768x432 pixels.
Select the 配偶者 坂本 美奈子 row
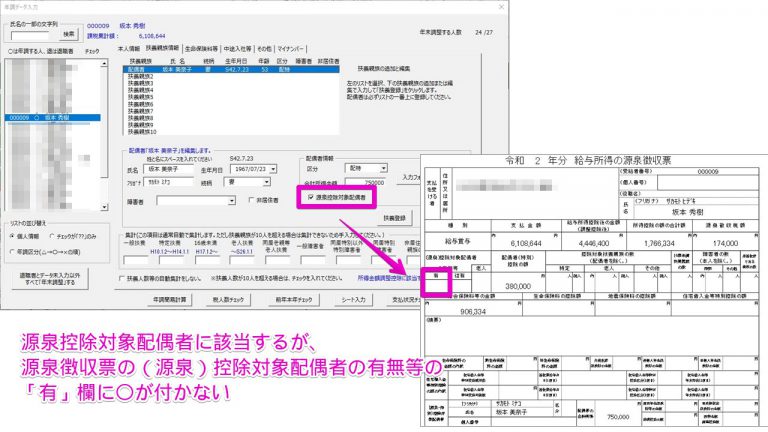click(231, 70)
